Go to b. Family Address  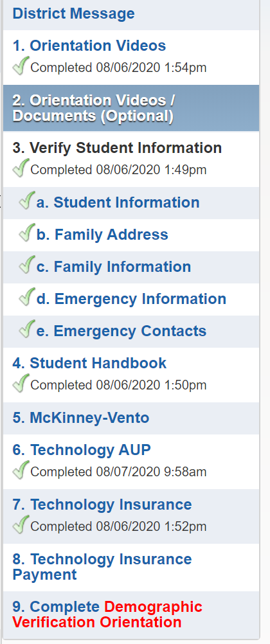click(x=102, y=235)
